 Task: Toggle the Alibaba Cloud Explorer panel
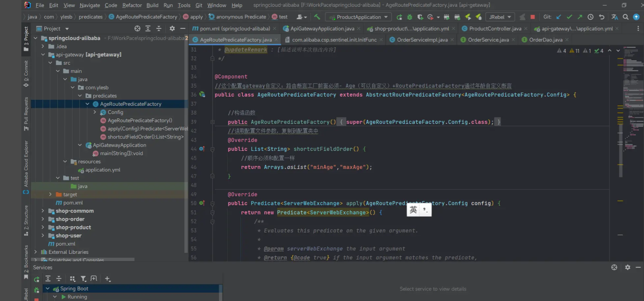coord(26,167)
